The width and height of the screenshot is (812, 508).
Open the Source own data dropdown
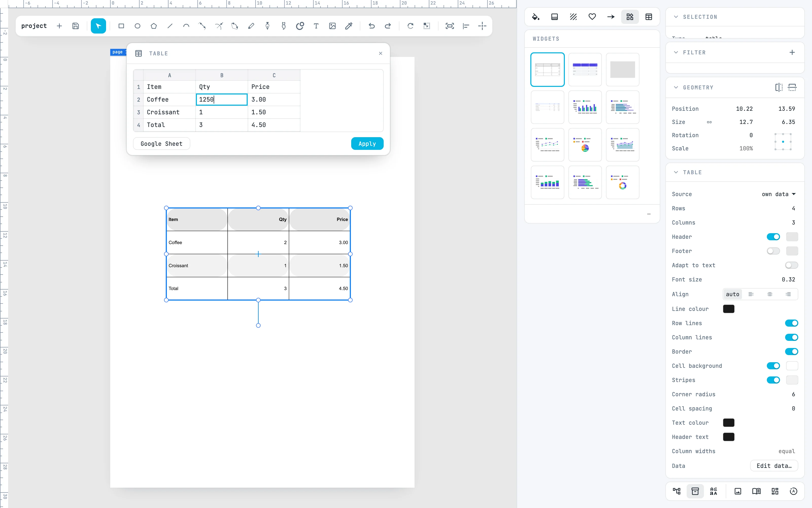tap(779, 194)
